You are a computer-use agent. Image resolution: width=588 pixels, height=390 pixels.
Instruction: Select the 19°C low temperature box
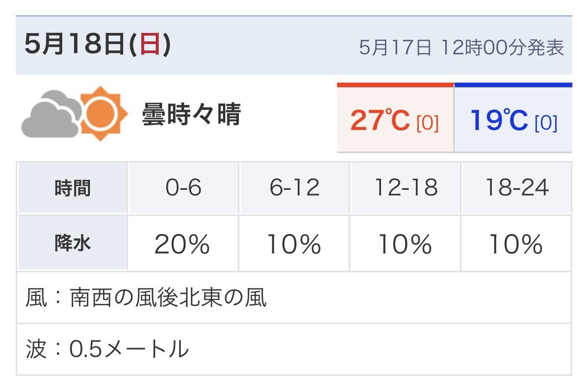tap(513, 118)
